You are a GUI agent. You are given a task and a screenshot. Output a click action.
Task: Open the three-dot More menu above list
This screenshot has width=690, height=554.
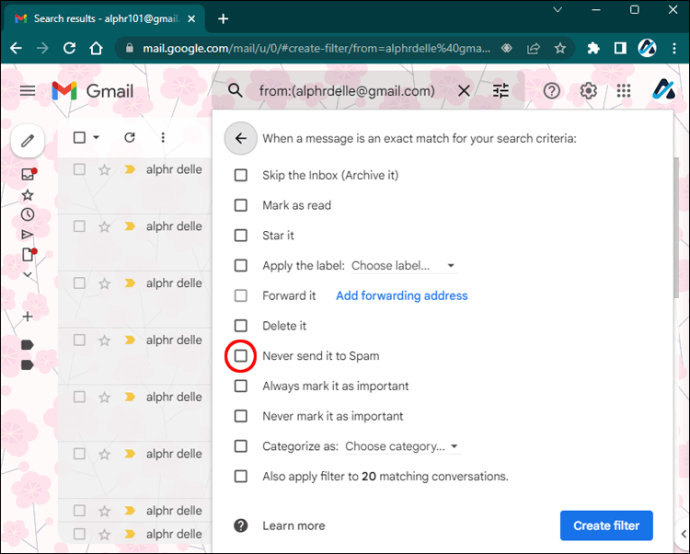[163, 138]
